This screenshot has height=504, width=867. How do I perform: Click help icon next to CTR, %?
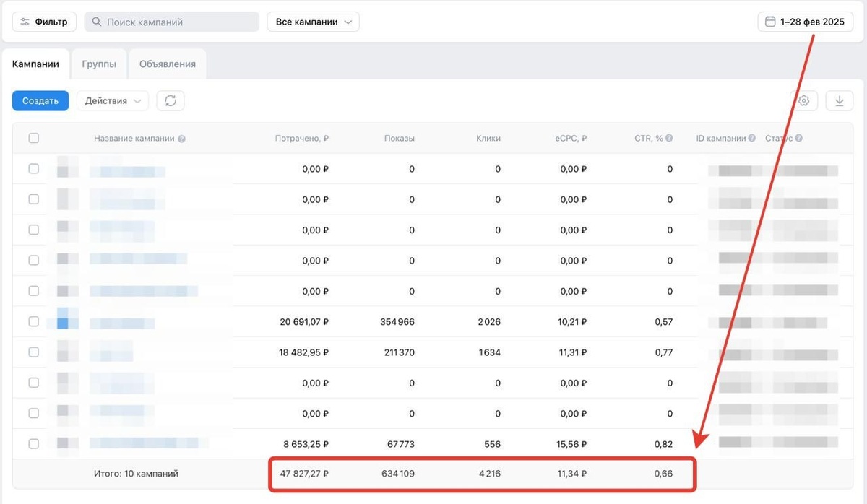tap(669, 139)
